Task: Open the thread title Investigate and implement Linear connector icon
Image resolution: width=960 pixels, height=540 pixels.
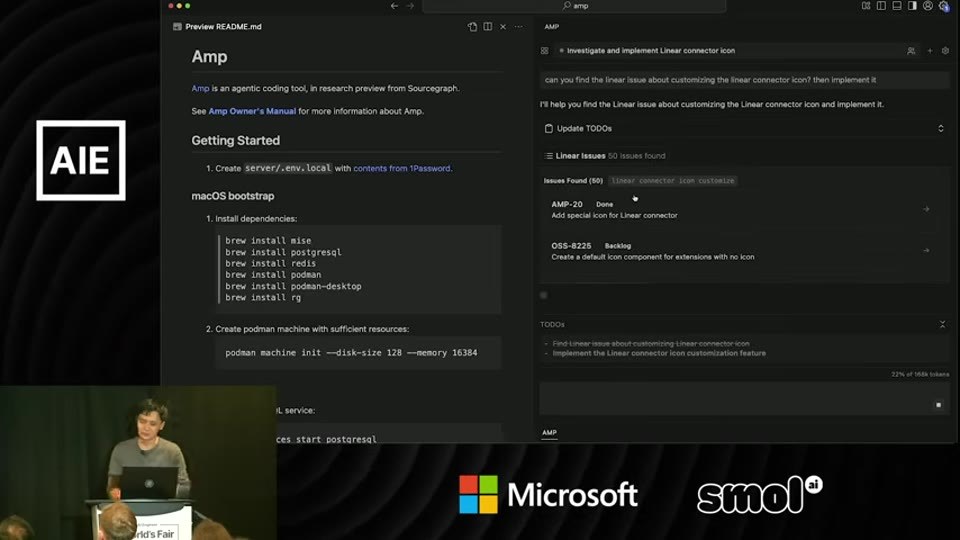Action: click(651, 51)
